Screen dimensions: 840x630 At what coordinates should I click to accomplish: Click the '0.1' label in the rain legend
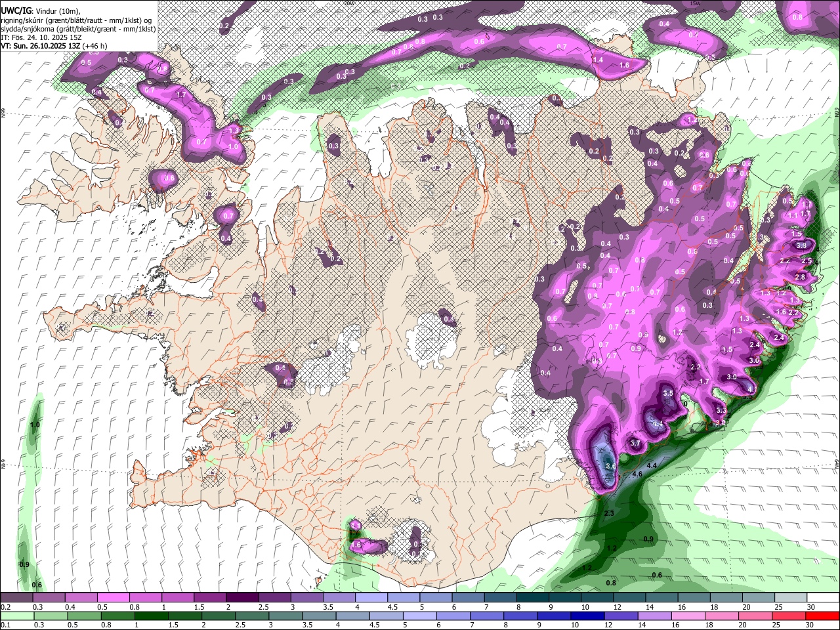(5, 625)
